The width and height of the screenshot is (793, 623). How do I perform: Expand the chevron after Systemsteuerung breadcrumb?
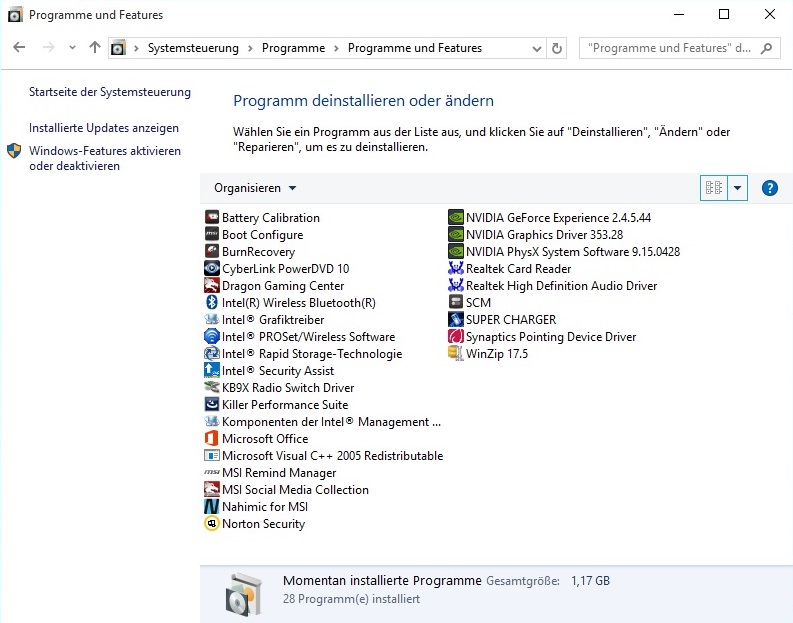click(x=250, y=49)
